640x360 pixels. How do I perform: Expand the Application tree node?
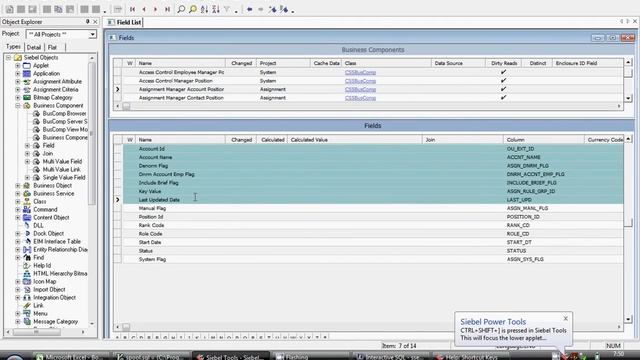pos(18,73)
